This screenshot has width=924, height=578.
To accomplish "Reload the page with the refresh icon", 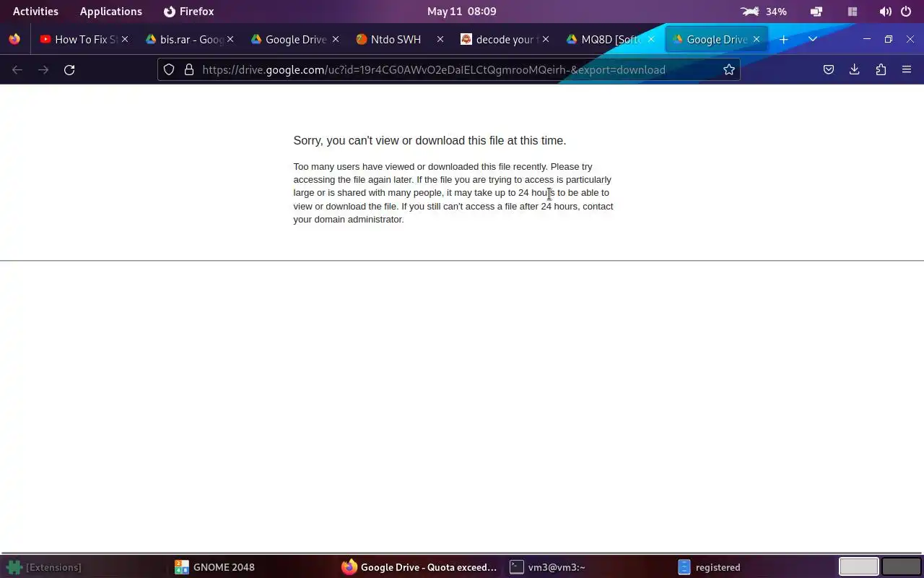I will coord(69,70).
